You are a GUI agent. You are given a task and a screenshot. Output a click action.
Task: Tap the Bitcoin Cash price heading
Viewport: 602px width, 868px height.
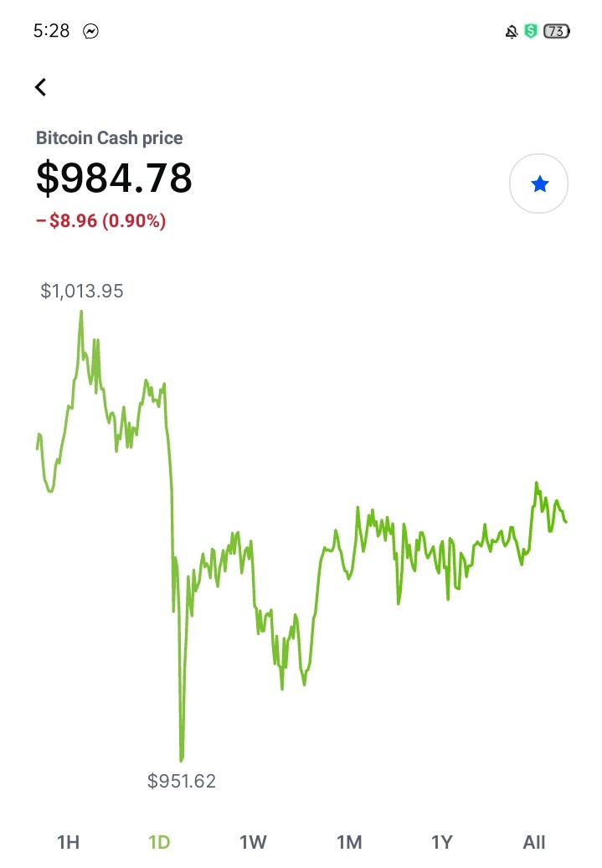click(109, 138)
